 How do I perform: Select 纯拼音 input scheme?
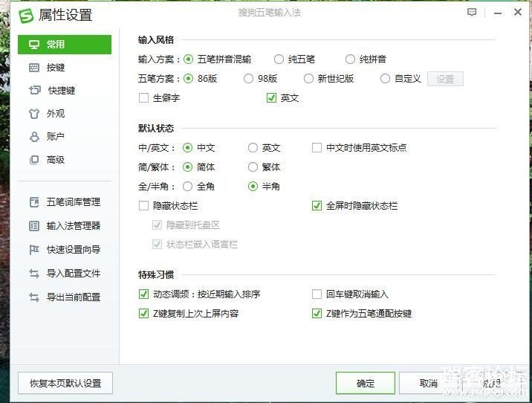[350, 59]
